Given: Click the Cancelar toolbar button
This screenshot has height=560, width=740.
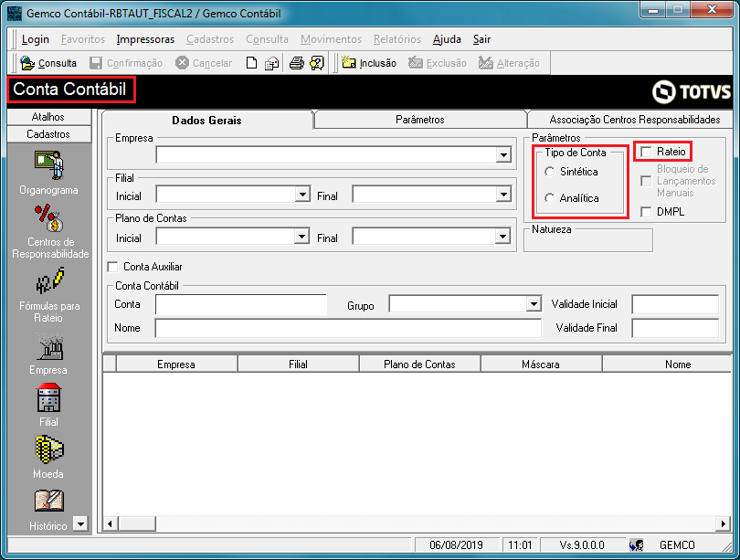Looking at the screenshot, I should (204, 63).
